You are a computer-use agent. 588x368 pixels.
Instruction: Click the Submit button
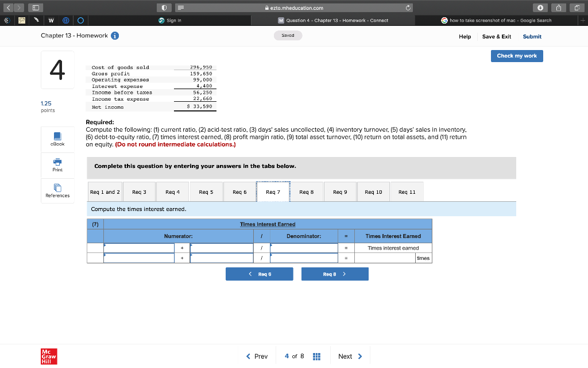tap(531, 36)
